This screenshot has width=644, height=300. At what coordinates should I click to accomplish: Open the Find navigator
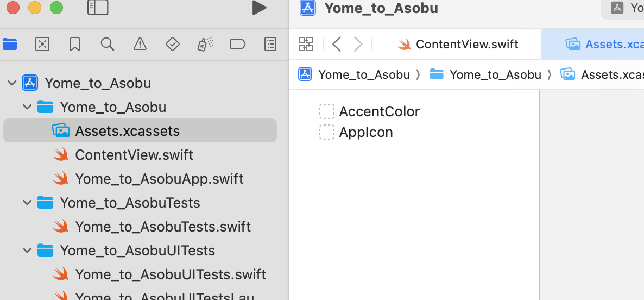coord(108,44)
